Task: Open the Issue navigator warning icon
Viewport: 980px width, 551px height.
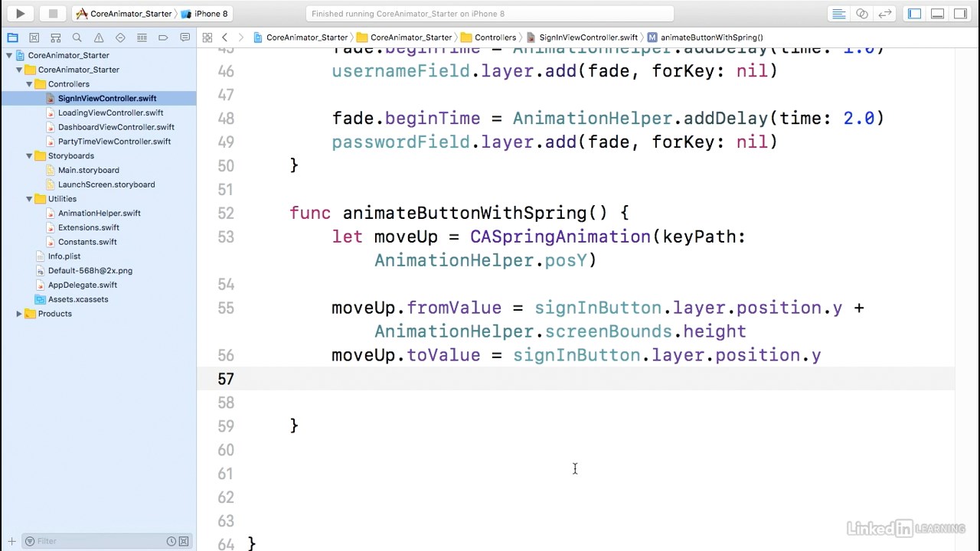Action: tap(99, 37)
